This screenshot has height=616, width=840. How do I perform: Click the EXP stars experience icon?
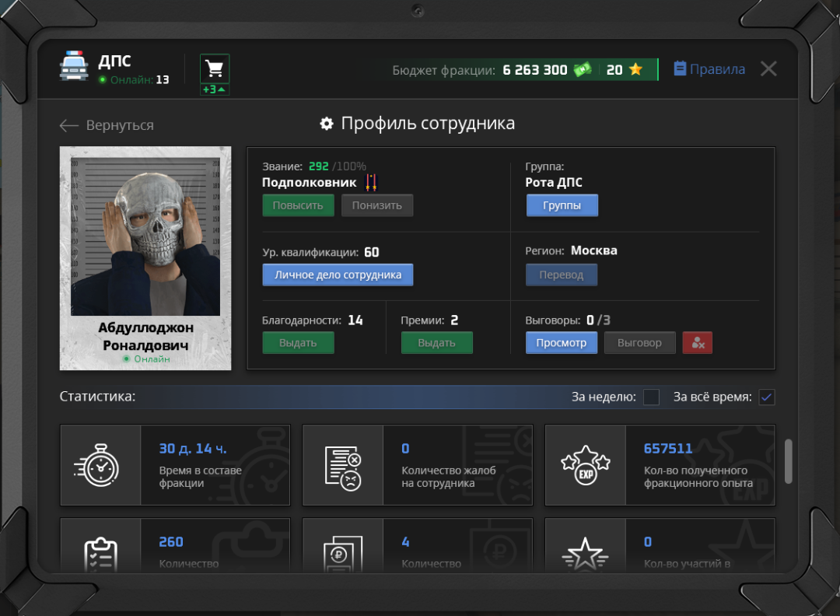tap(585, 465)
